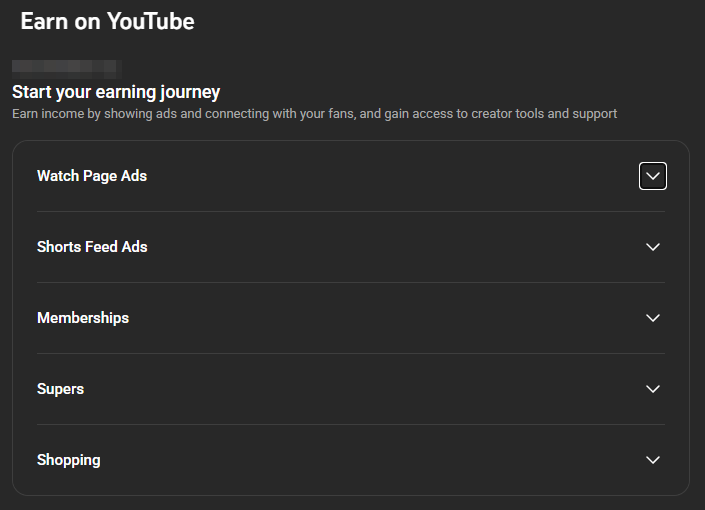Expand the Memberships chevron
The height and width of the screenshot is (510, 705).
(x=652, y=318)
